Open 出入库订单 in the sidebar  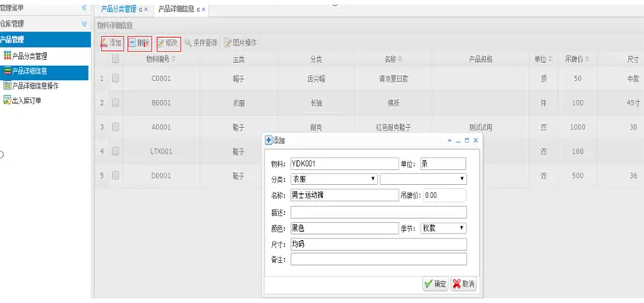click(27, 100)
